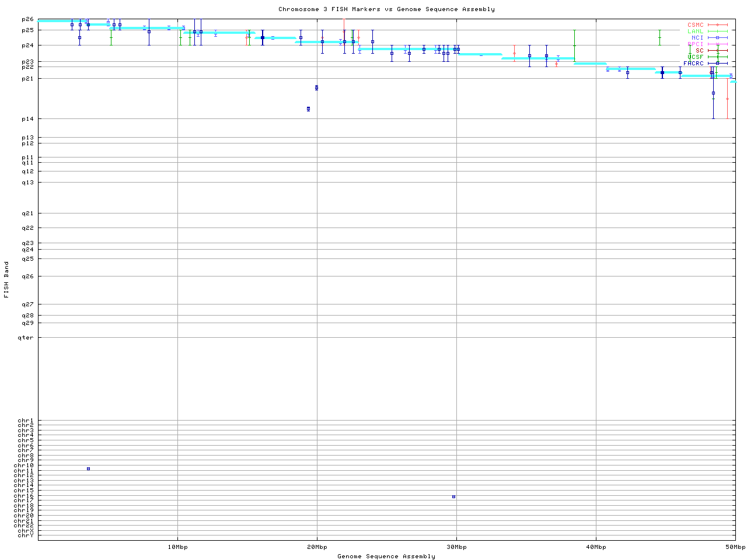Click the 10Mbp x-axis tick label

pos(177,547)
